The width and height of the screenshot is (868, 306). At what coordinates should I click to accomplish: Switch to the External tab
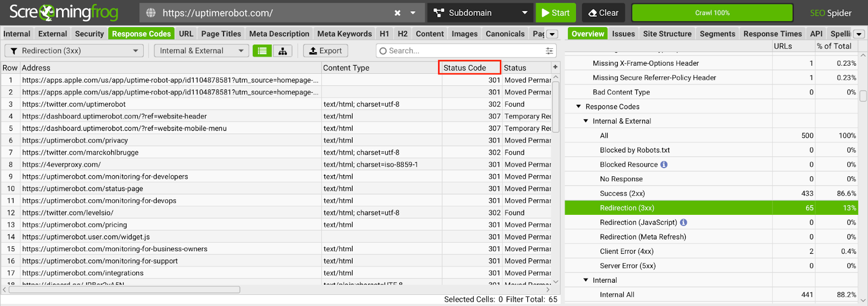[53, 34]
